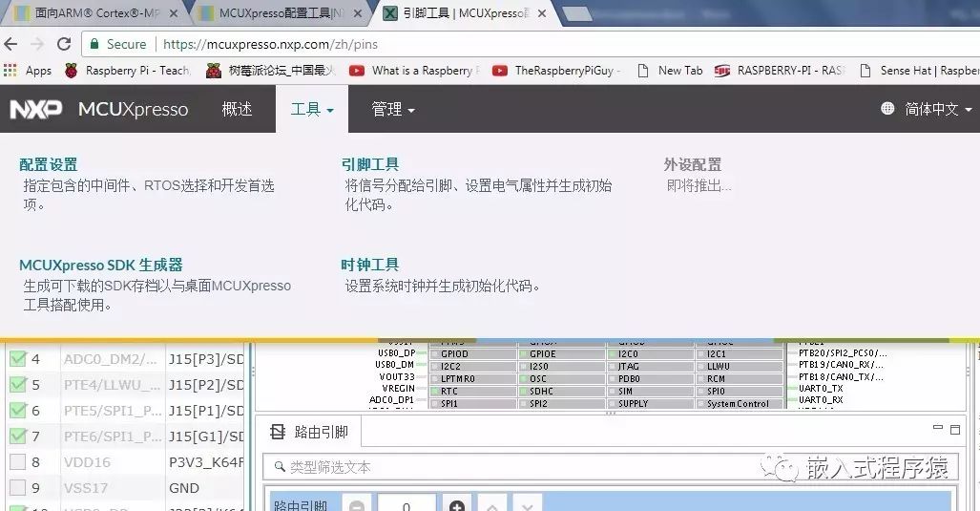Click the address bar URL
Screen dimensions: 980x511
(270, 44)
